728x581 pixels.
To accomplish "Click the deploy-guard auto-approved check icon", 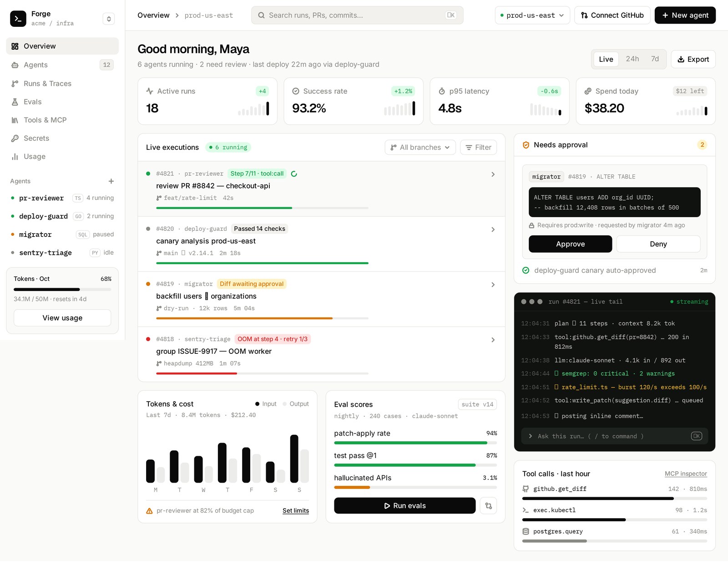I will 526,270.
